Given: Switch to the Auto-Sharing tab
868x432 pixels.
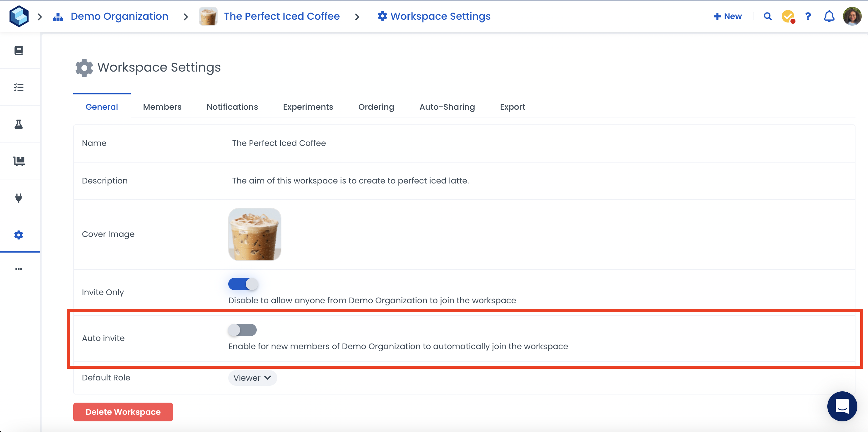Looking at the screenshot, I should pos(447,107).
